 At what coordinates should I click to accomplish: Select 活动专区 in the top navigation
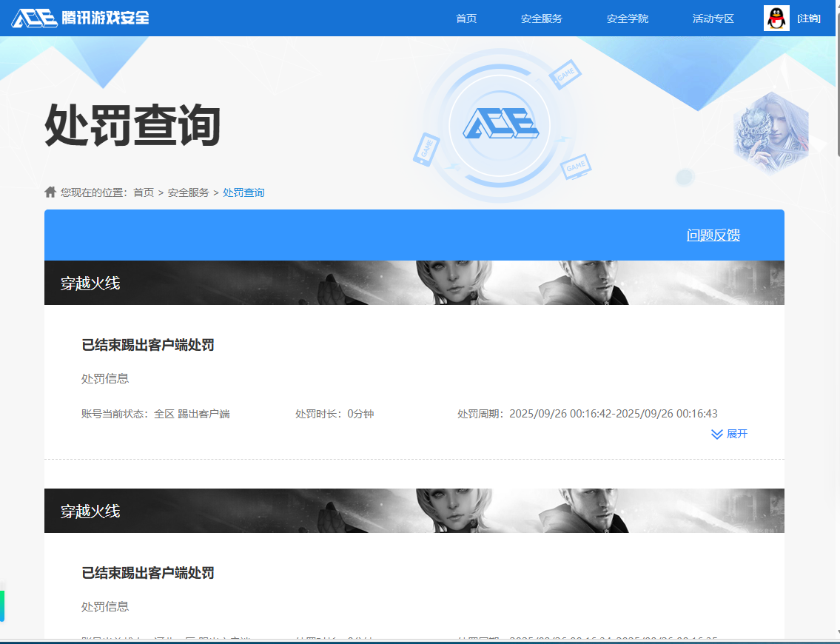point(713,19)
